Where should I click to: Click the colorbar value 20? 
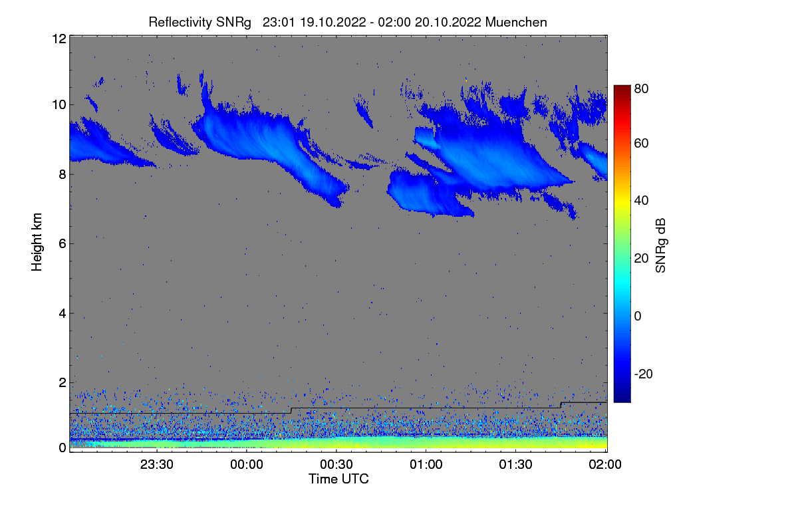tap(642, 258)
